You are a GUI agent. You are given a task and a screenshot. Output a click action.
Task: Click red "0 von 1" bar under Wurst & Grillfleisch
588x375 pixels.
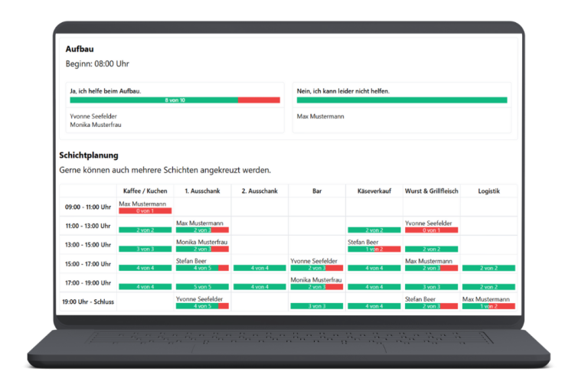(431, 230)
